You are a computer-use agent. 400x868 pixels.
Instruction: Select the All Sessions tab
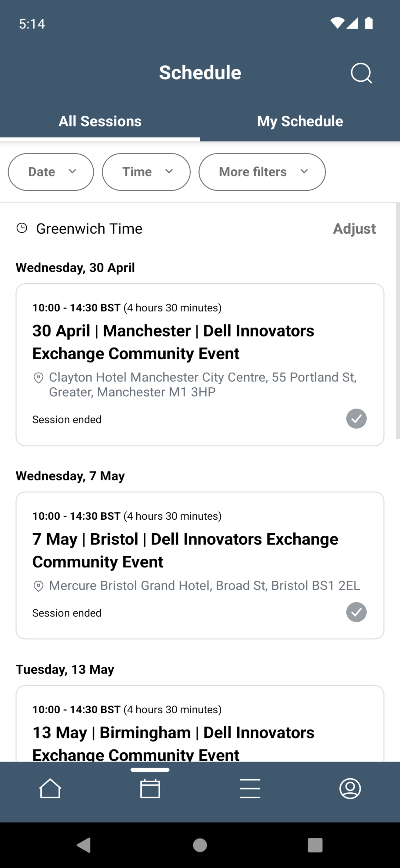(100, 121)
